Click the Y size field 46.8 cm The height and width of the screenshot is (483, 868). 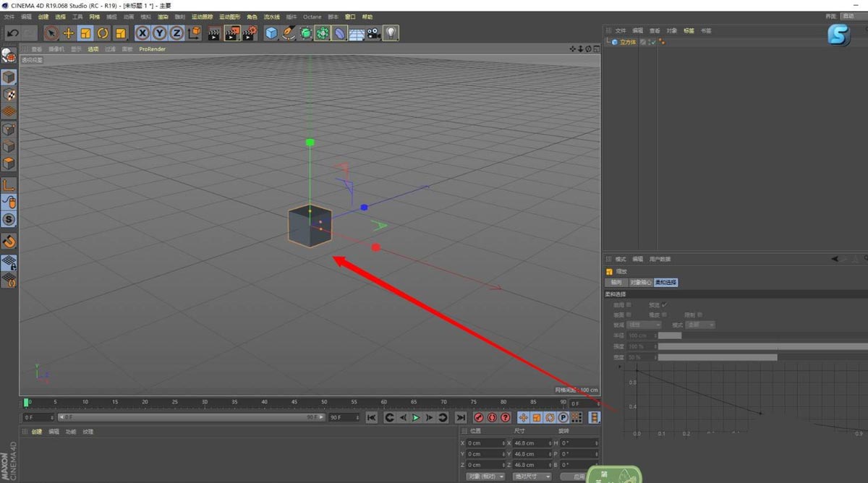(532, 454)
